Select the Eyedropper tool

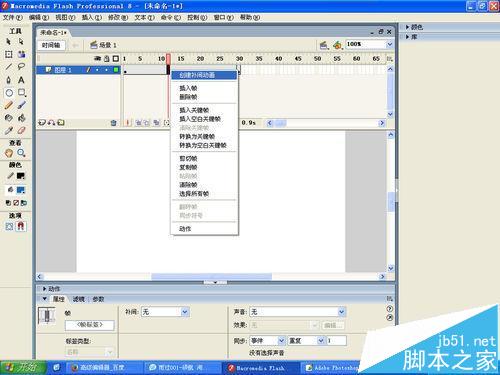click(x=9, y=131)
